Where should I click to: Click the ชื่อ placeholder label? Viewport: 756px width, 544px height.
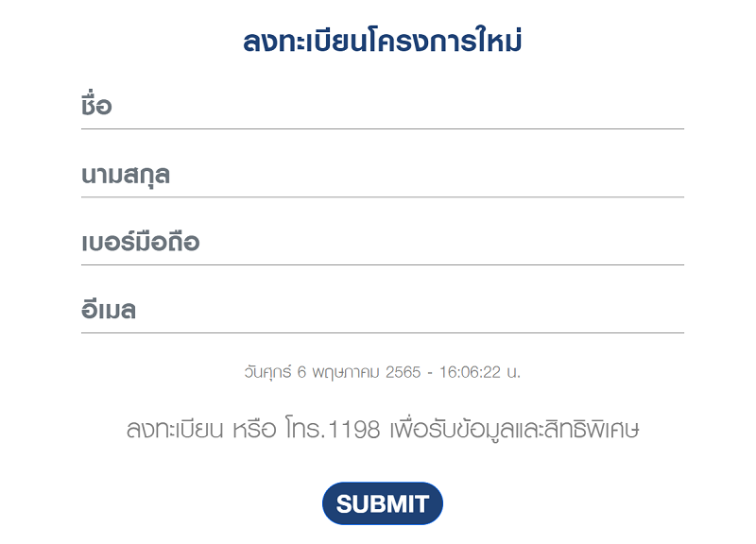click(96, 105)
